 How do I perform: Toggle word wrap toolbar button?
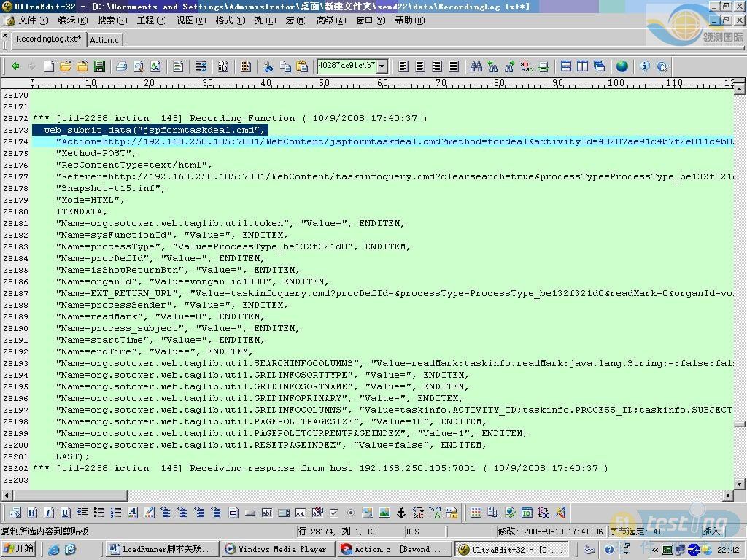200,66
